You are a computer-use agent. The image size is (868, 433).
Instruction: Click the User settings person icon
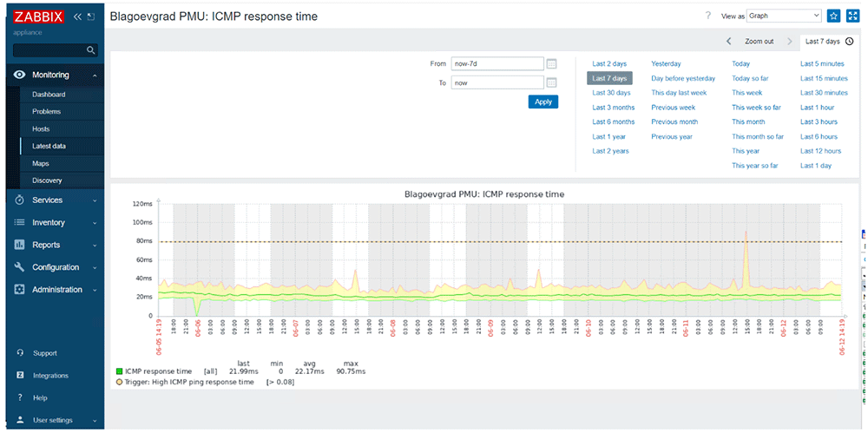pos(20,420)
